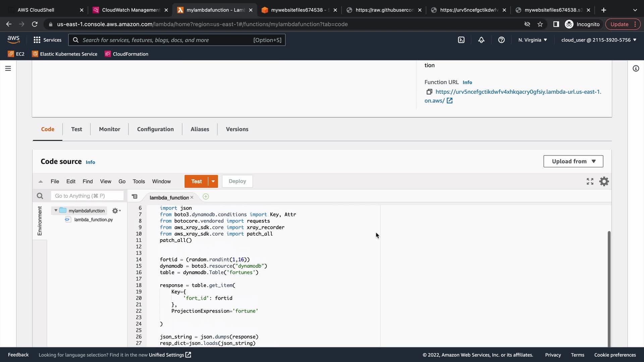
Task: Collapse the Environment side panel
Action: (40, 221)
